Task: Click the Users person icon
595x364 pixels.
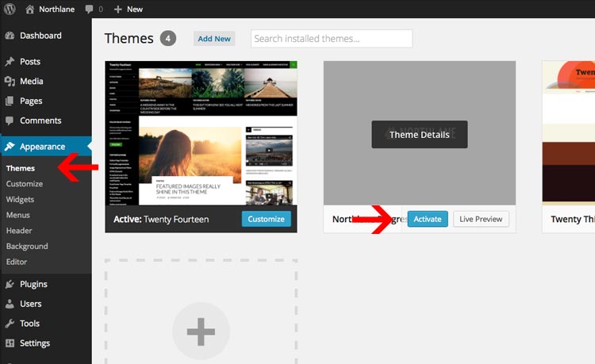Action: click(10, 304)
